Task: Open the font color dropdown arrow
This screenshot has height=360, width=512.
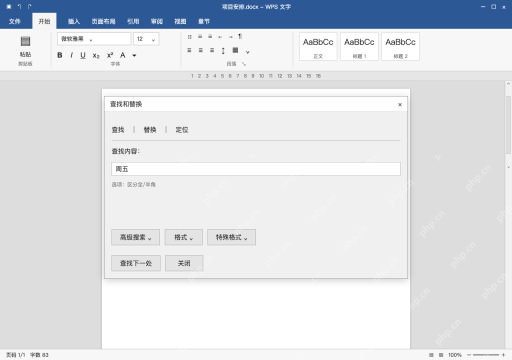Action: 134,56
